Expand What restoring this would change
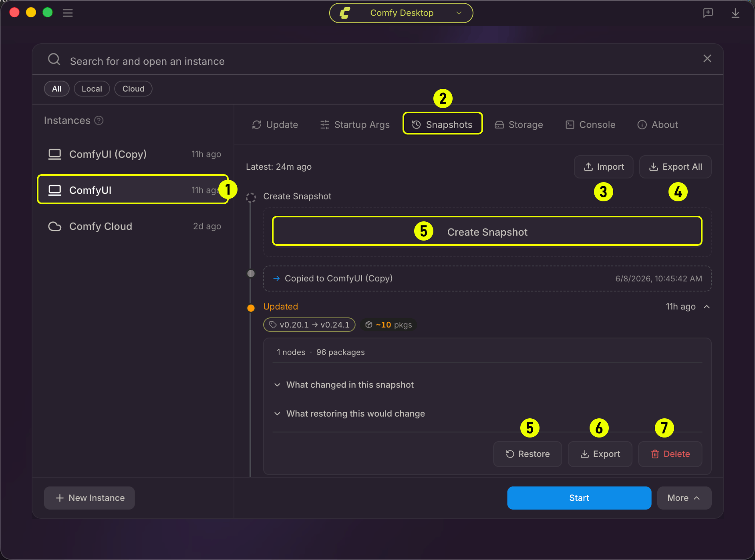Viewport: 755px width, 560px height. (x=350, y=413)
